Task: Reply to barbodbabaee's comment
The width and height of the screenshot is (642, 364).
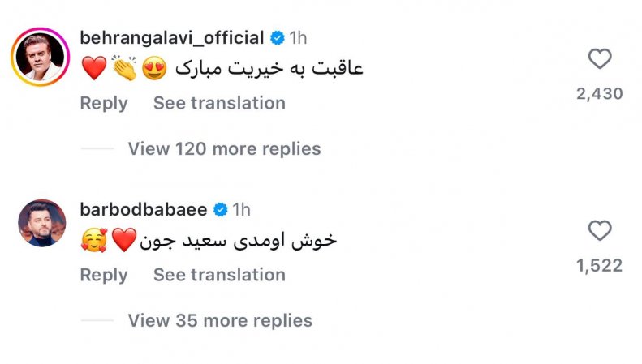Action: 103,275
